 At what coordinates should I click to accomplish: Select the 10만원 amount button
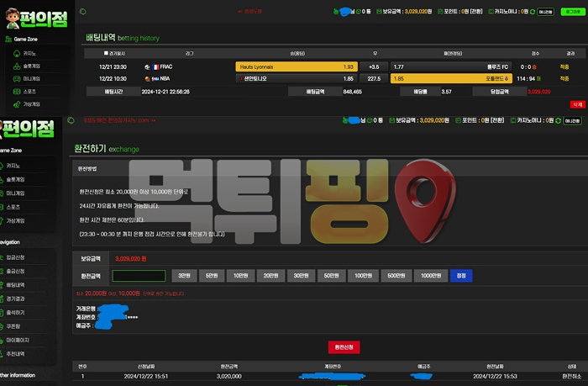click(241, 276)
